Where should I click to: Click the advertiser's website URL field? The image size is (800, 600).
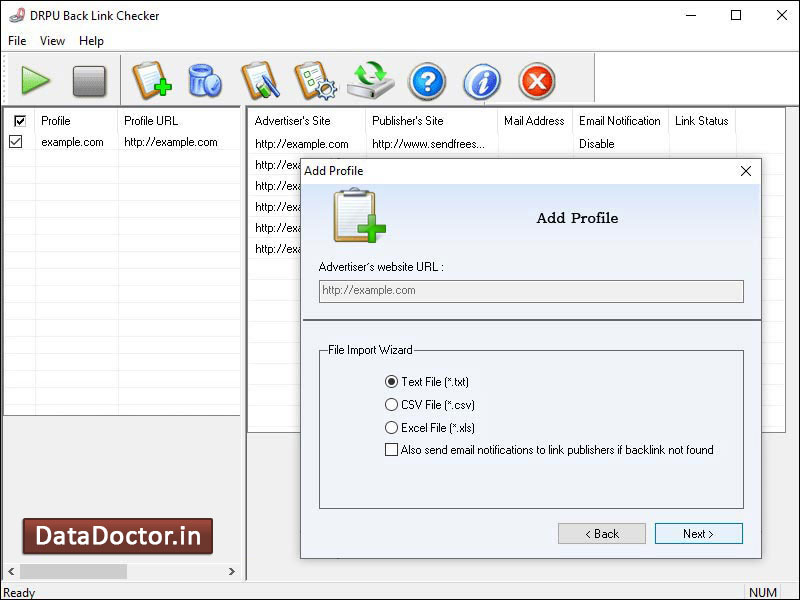tap(530, 291)
